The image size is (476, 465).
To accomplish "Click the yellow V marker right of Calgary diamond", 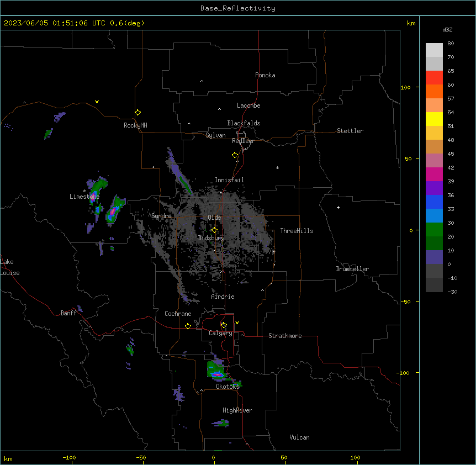I will (237, 323).
